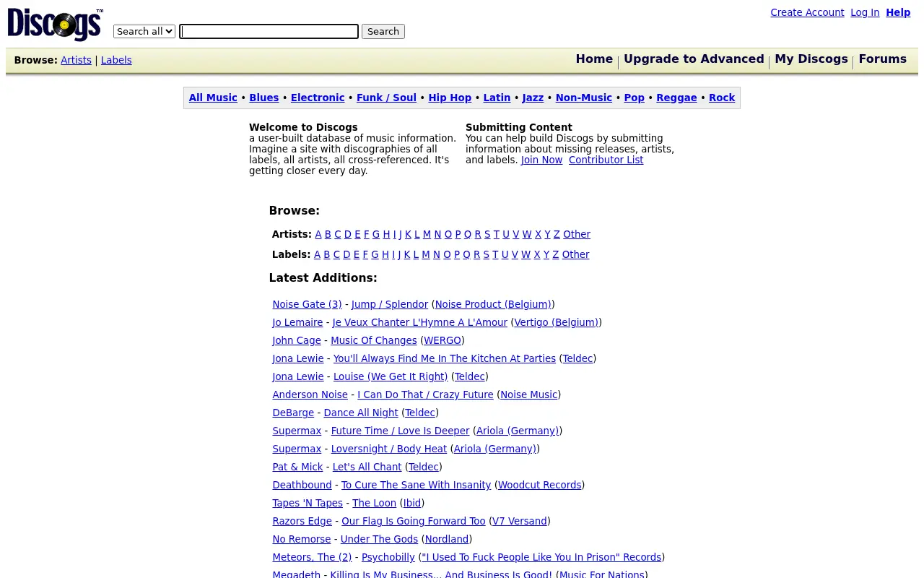Select the All Music genre

point(213,98)
